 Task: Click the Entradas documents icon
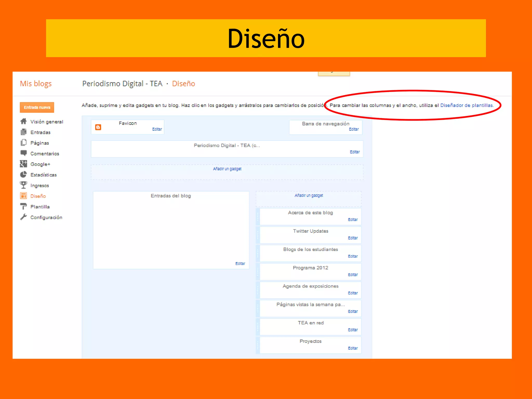pos(24,132)
